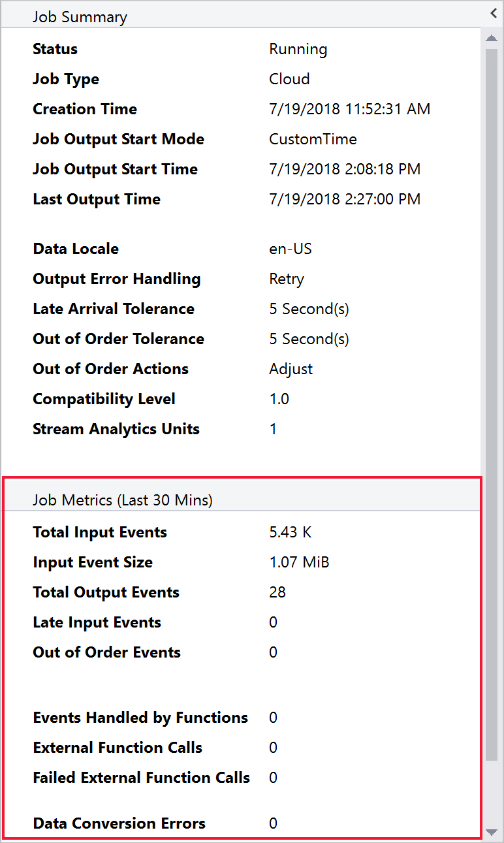The height and width of the screenshot is (843, 504).
Task: Click the CustomTime start mode value
Action: click(313, 139)
